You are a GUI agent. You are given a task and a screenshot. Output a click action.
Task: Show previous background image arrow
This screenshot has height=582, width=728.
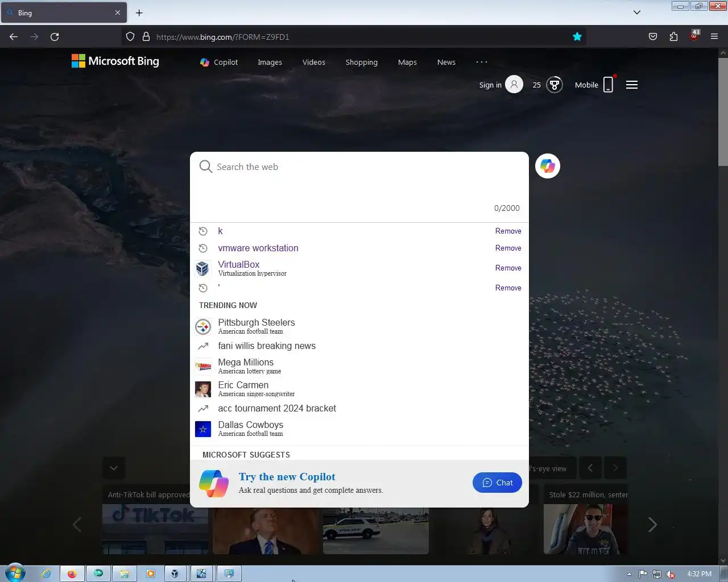[590, 468]
